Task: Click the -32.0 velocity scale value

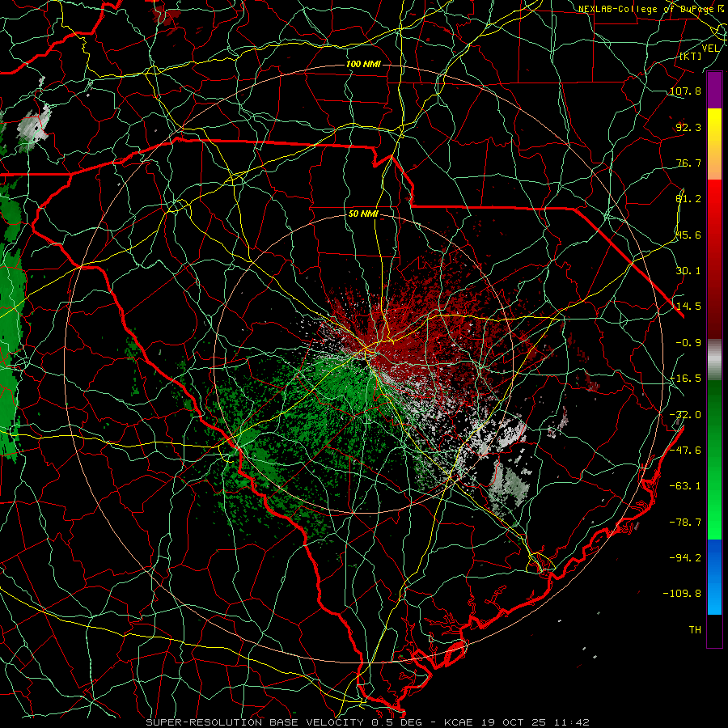Action: [x=685, y=415]
